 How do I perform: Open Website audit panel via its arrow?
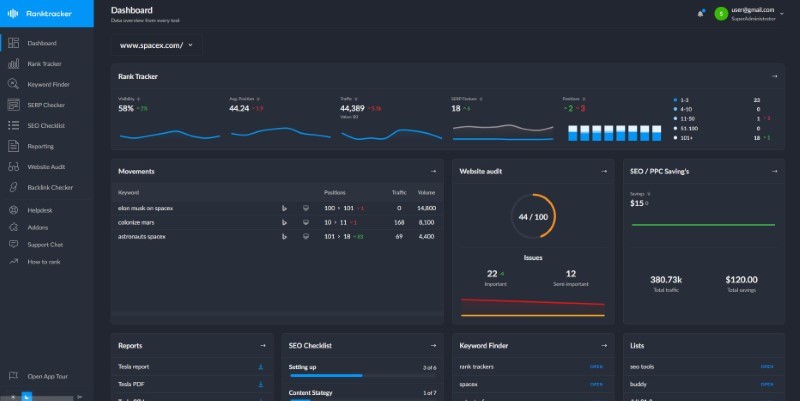pyautogui.click(x=604, y=171)
